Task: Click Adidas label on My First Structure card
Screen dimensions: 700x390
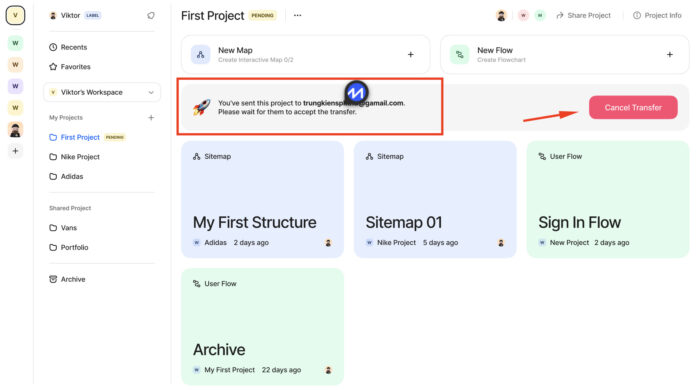Action: tap(215, 243)
